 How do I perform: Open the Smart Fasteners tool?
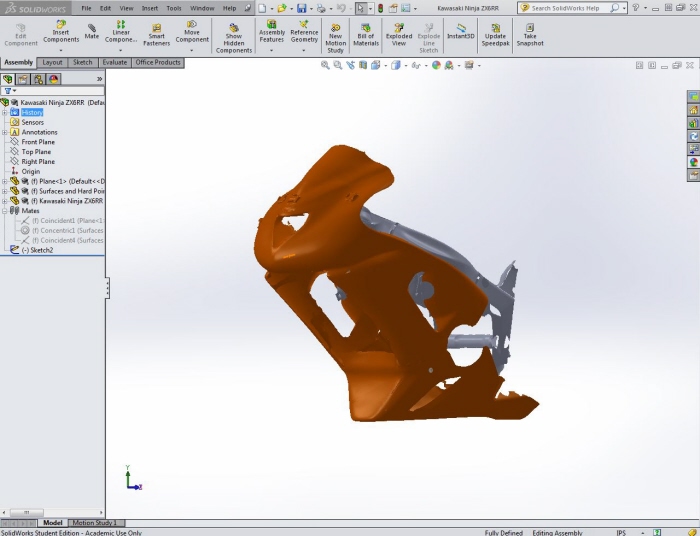click(156, 35)
